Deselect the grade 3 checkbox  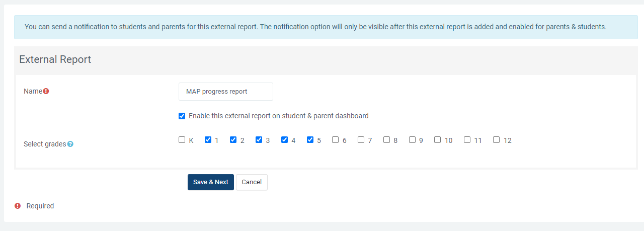[x=259, y=140]
